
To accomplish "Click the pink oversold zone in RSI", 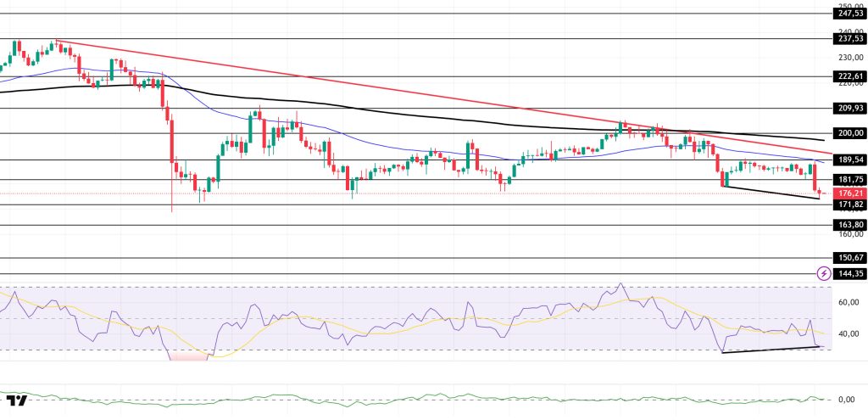I will (x=188, y=356).
